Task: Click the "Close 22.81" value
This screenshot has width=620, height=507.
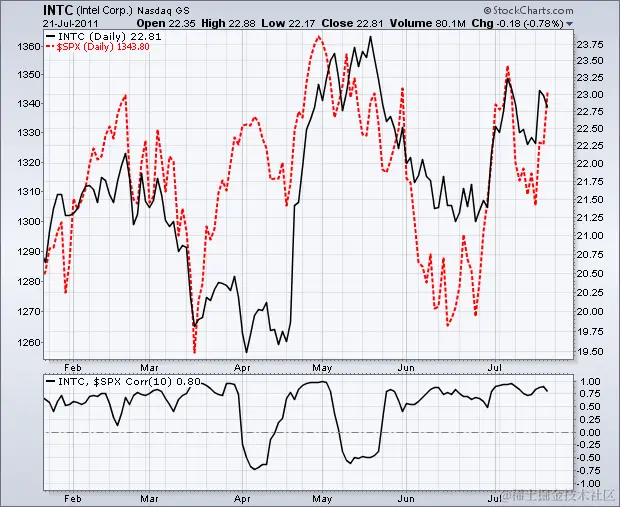Action: pyautogui.click(x=352, y=24)
